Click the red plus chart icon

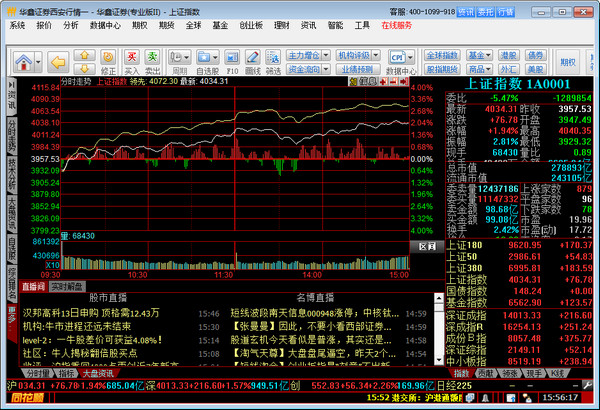click(383, 82)
